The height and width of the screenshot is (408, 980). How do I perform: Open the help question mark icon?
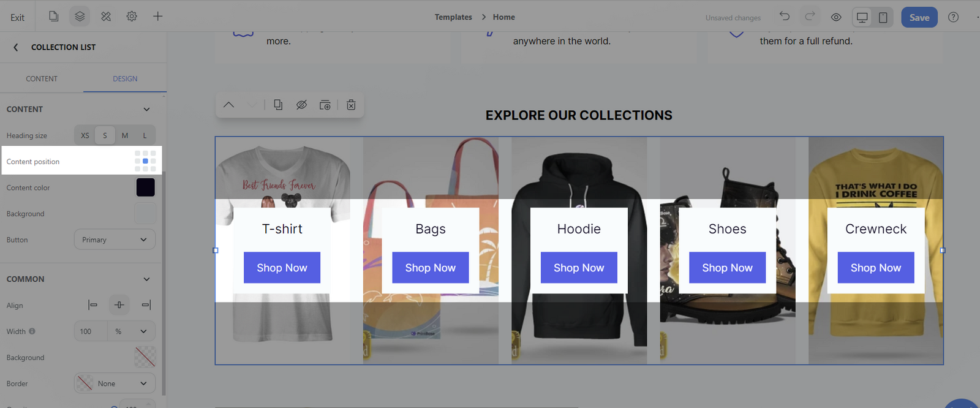953,17
